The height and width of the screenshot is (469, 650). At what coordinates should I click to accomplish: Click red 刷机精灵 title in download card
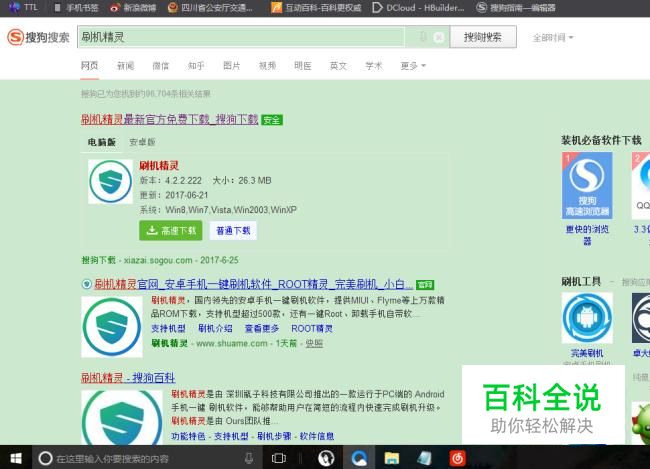(159, 166)
